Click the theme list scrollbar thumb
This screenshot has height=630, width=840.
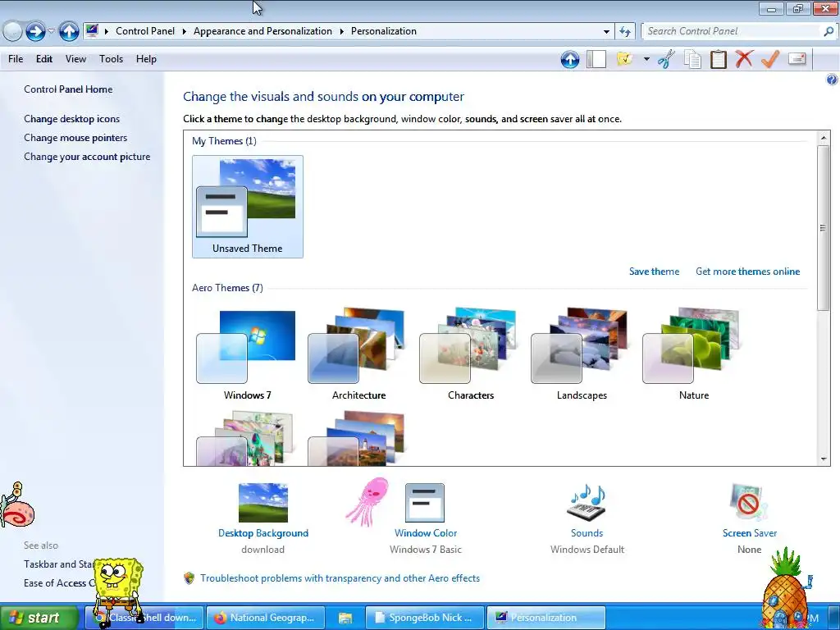[x=824, y=227]
